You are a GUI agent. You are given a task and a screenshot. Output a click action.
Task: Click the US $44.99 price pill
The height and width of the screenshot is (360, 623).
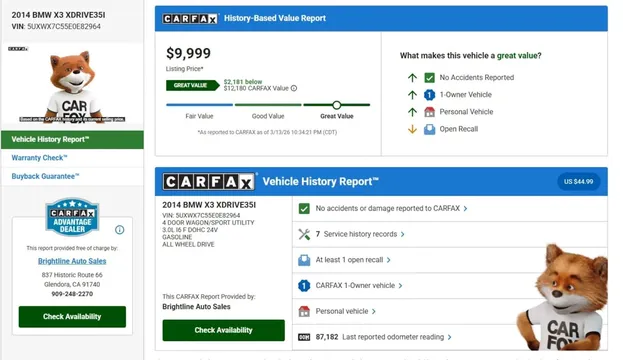pyautogui.click(x=578, y=182)
